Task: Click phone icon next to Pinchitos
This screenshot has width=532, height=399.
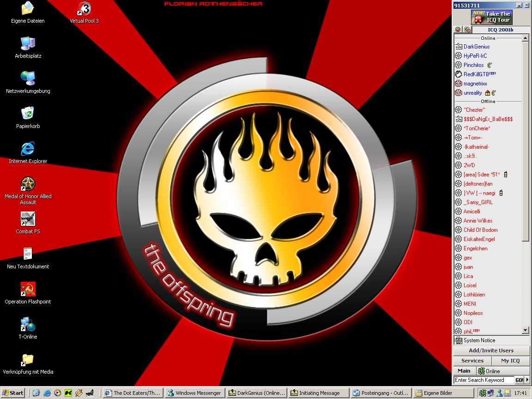Action: 490,65
